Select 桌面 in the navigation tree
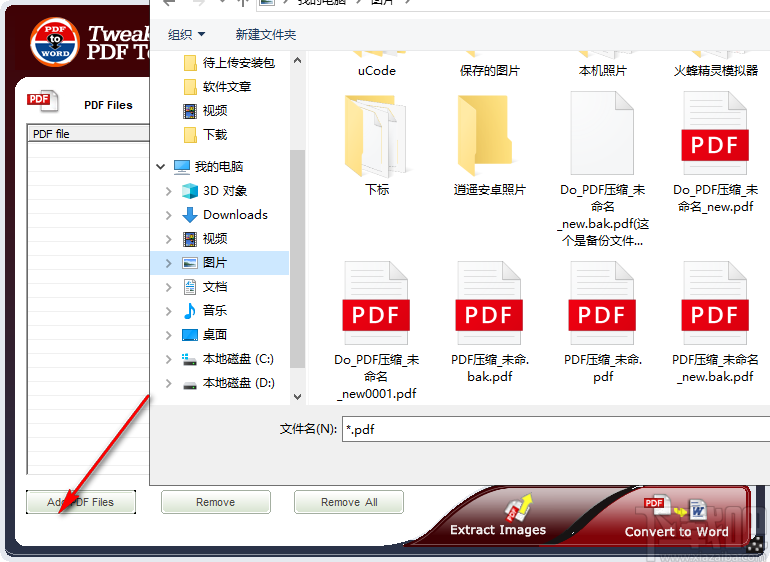 point(205,335)
